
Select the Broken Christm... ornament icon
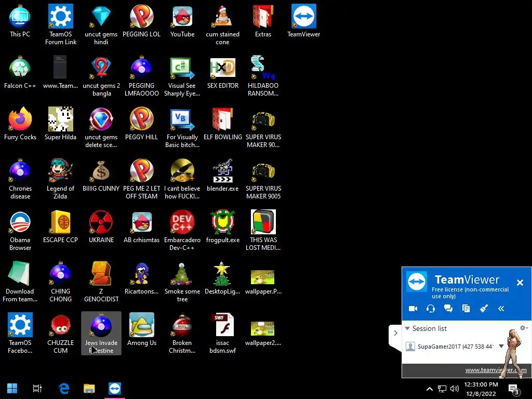[x=182, y=333]
